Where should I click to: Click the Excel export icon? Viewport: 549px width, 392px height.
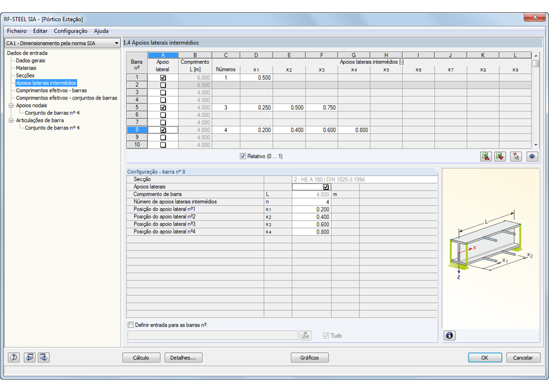coord(486,157)
